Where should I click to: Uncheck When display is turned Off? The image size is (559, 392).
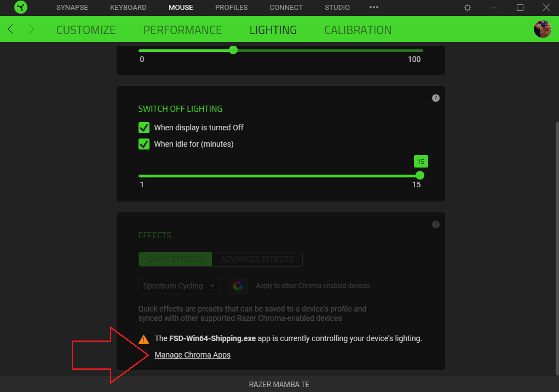point(144,128)
